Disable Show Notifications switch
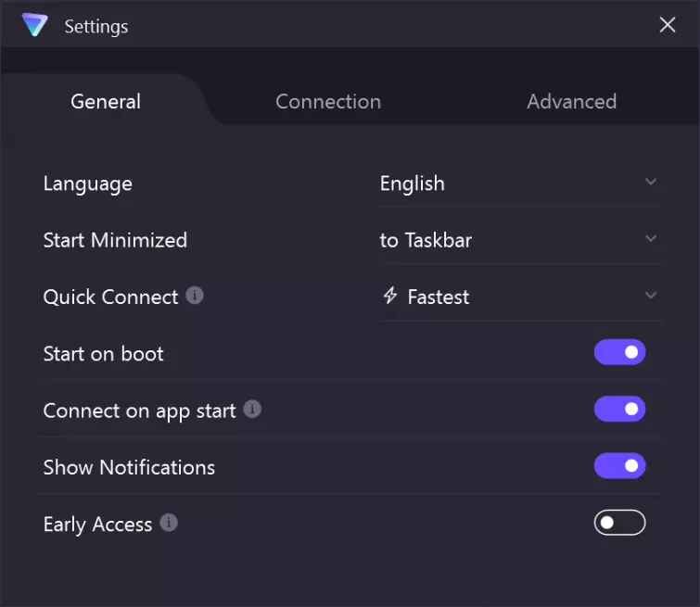Viewport: 700px width, 607px height. [619, 466]
